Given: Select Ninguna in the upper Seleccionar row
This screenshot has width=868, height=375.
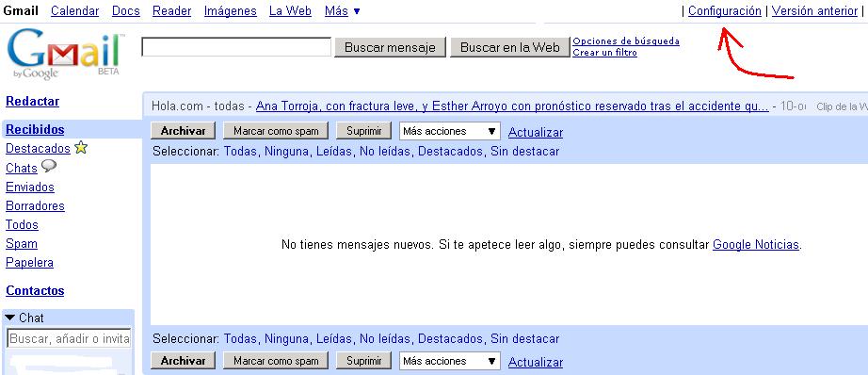Looking at the screenshot, I should click(x=286, y=151).
